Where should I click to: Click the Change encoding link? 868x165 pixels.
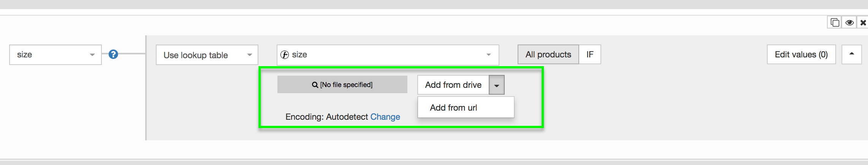[x=385, y=117]
